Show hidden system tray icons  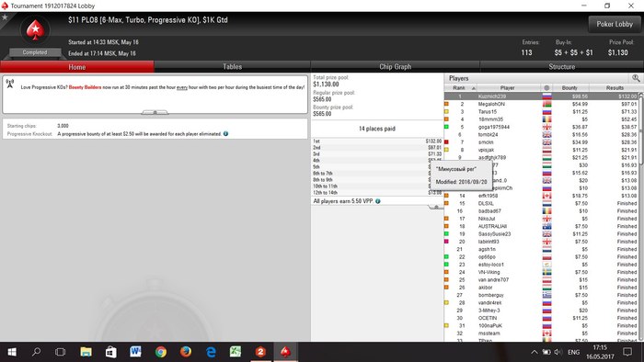534,352
